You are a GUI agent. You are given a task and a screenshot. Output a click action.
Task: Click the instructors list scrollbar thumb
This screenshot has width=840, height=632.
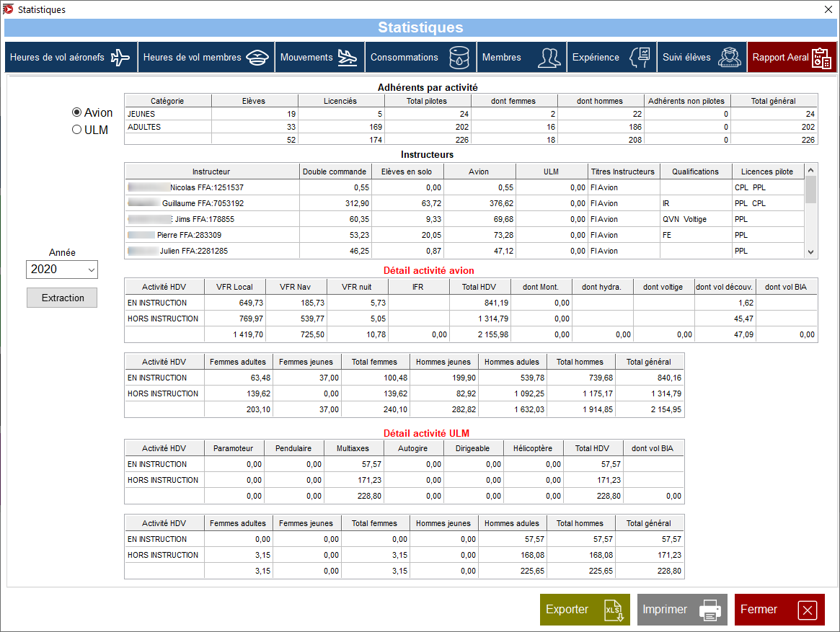pos(811,190)
